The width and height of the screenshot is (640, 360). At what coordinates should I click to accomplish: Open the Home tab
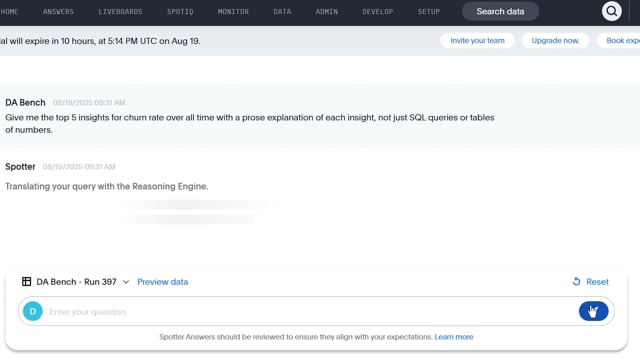[9, 11]
